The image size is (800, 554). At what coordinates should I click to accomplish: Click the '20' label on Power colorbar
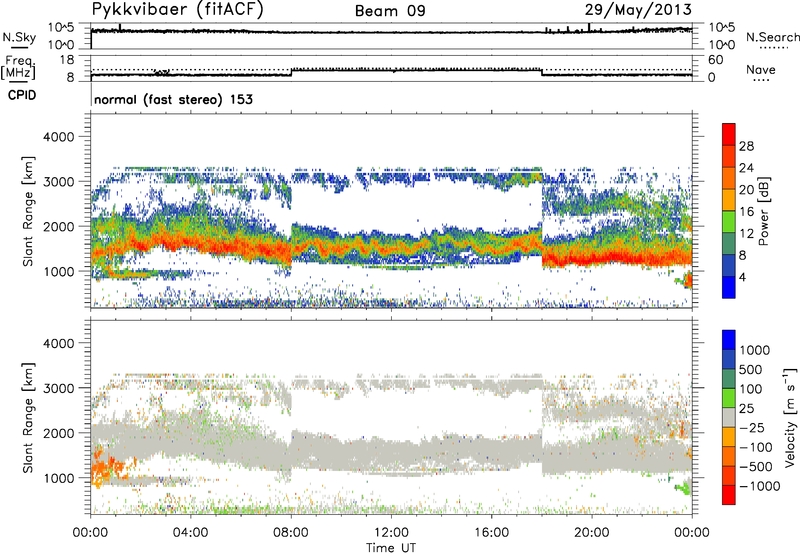pos(746,190)
